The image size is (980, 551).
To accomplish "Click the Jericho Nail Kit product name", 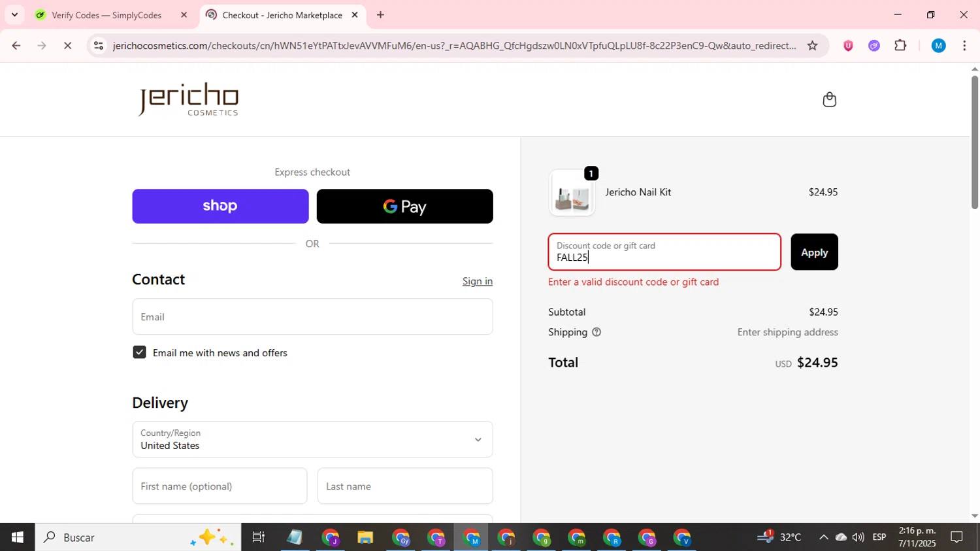I will click(638, 192).
